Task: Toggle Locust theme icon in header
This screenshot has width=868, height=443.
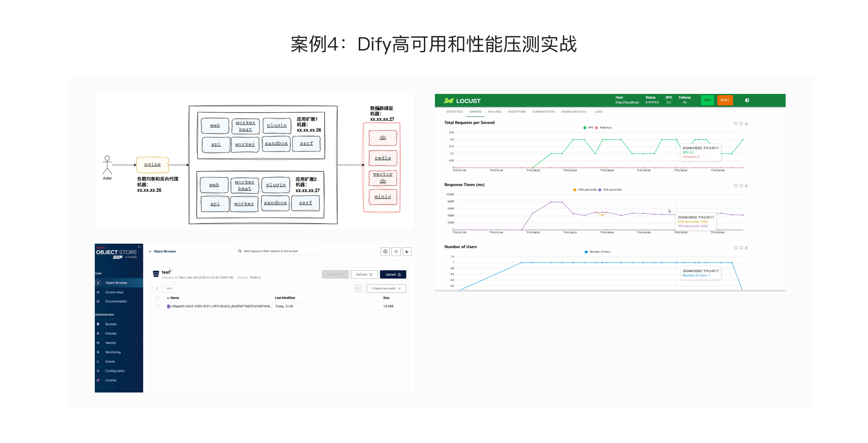Action: point(747,101)
